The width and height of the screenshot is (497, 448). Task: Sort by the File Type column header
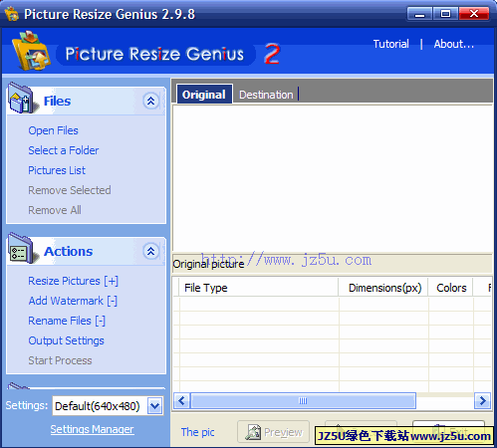(x=259, y=288)
